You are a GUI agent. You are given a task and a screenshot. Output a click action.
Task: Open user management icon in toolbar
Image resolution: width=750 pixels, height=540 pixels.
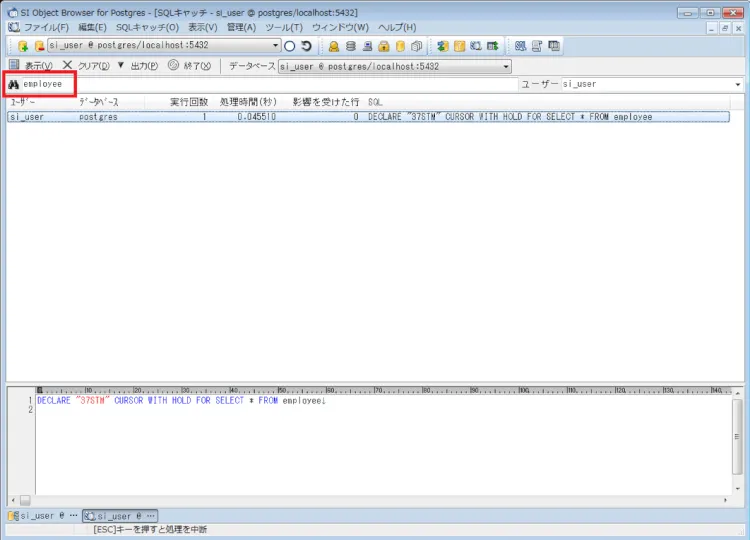point(334,46)
